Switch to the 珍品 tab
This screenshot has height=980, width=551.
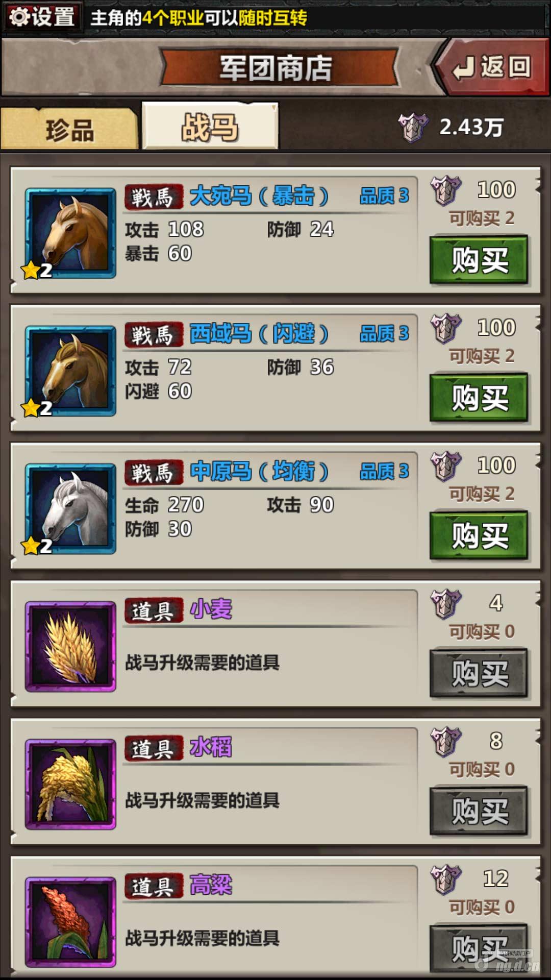pyautogui.click(x=69, y=129)
